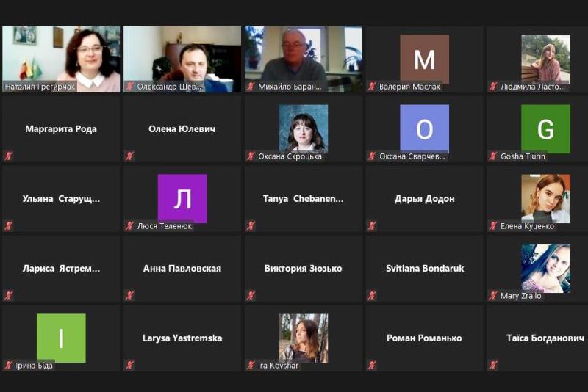Screen dimensions: 588x392
Task: Click the name Лариса Ястрем...
Action: pos(61,269)
